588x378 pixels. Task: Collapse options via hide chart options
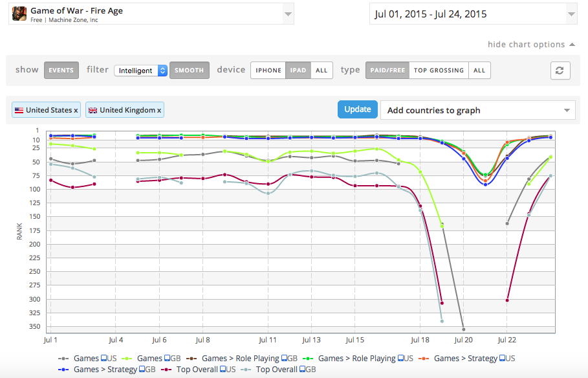pyautogui.click(x=530, y=45)
